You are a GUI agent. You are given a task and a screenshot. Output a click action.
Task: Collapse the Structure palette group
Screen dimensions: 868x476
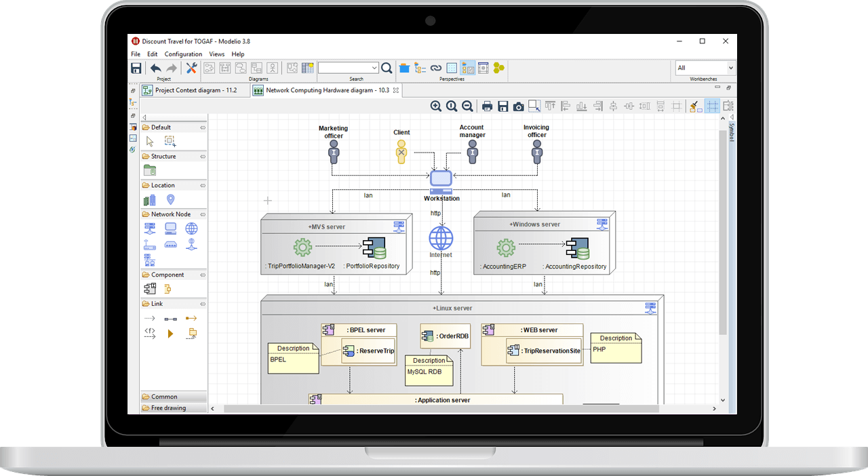point(202,157)
